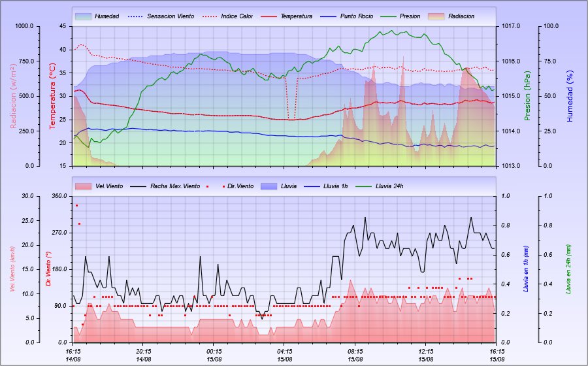Select the 'Indice Calor' legend label
The height and width of the screenshot is (366, 588).
click(237, 16)
